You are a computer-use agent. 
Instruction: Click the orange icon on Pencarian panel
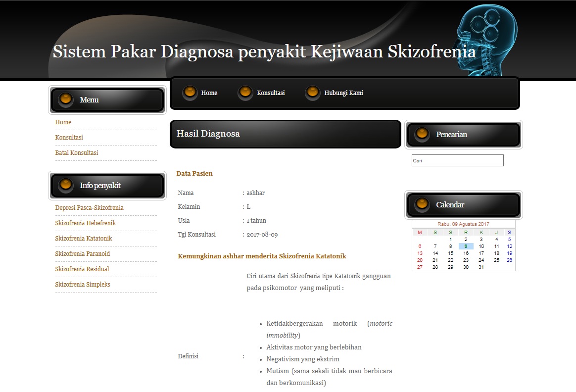422,134
